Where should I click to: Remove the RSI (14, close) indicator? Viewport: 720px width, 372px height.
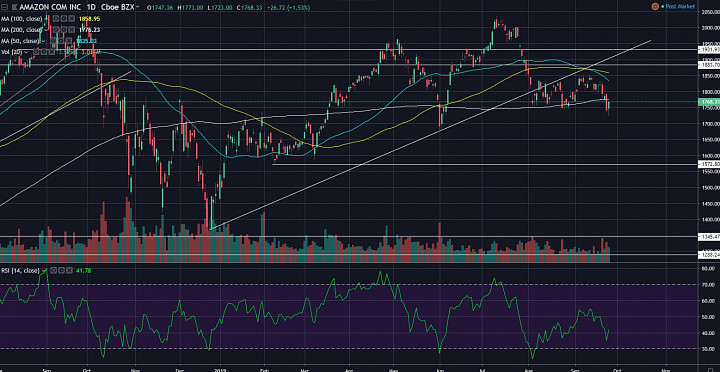pos(69,271)
